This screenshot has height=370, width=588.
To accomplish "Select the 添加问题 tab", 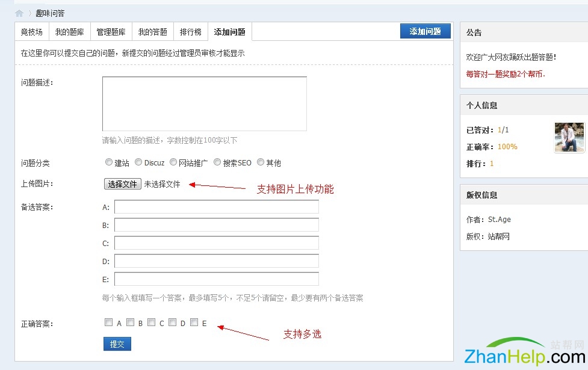I will 229,32.
